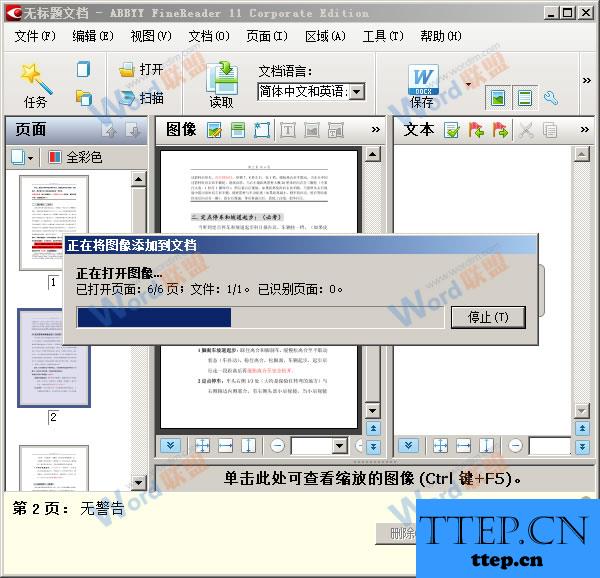Click the text panel zoom input field
Screen dimensions: 600x578
[x=549, y=446]
